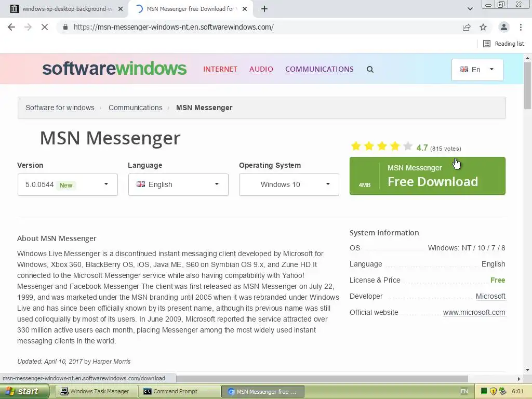Open the share page icon

(x=467, y=27)
